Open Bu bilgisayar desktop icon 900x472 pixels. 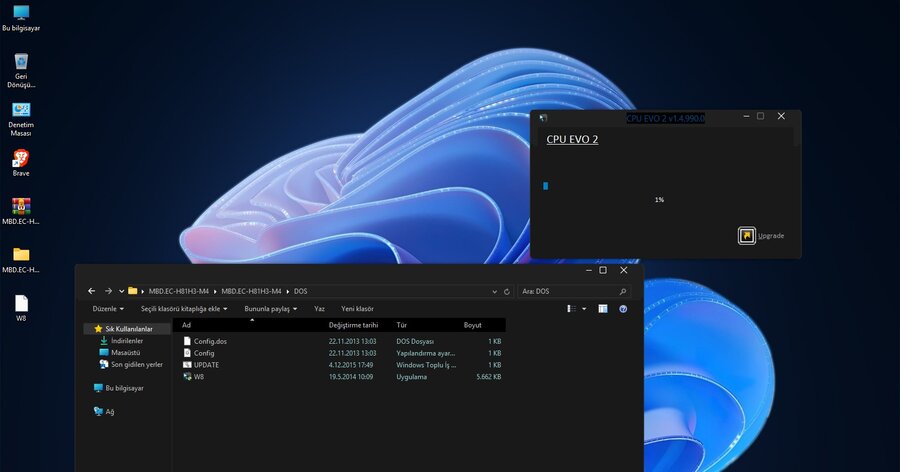tap(21, 15)
